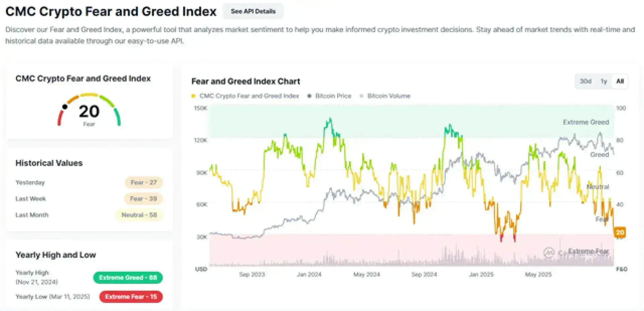Click the Fear - 39 badge for Last Week
The width and height of the screenshot is (644, 311).
coord(144,199)
